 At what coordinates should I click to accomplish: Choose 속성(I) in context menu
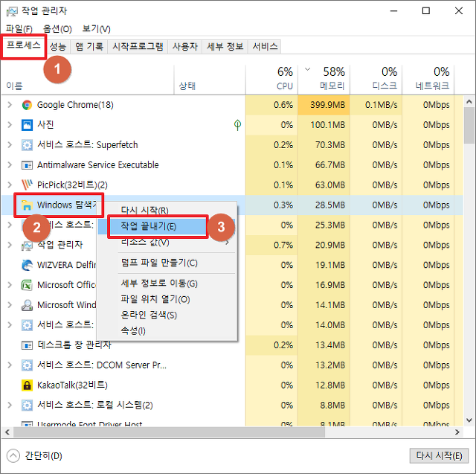pyautogui.click(x=167, y=330)
